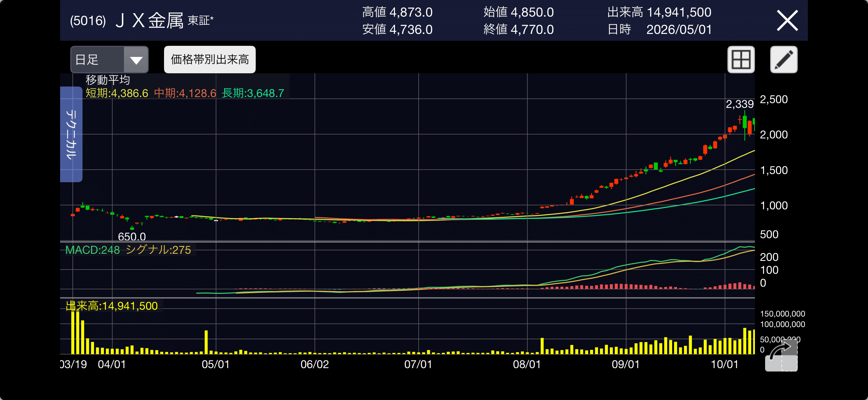Open the grid layout icon
The width and height of the screenshot is (868, 400).
741,60
